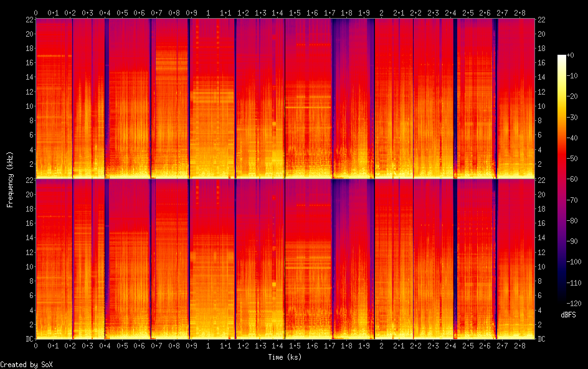The height and width of the screenshot is (369, 588).
Task: Click the dark bottom of the color scale bar
Action: tap(562, 301)
